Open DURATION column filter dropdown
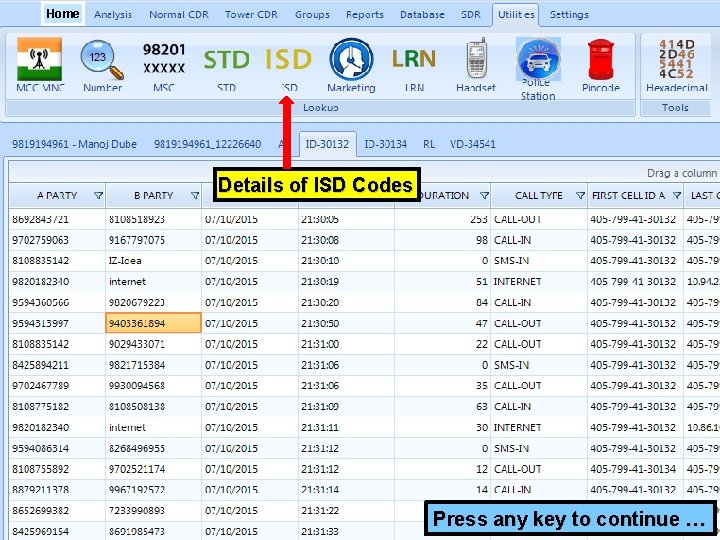Viewport: 720px width, 540px height. (x=484, y=196)
